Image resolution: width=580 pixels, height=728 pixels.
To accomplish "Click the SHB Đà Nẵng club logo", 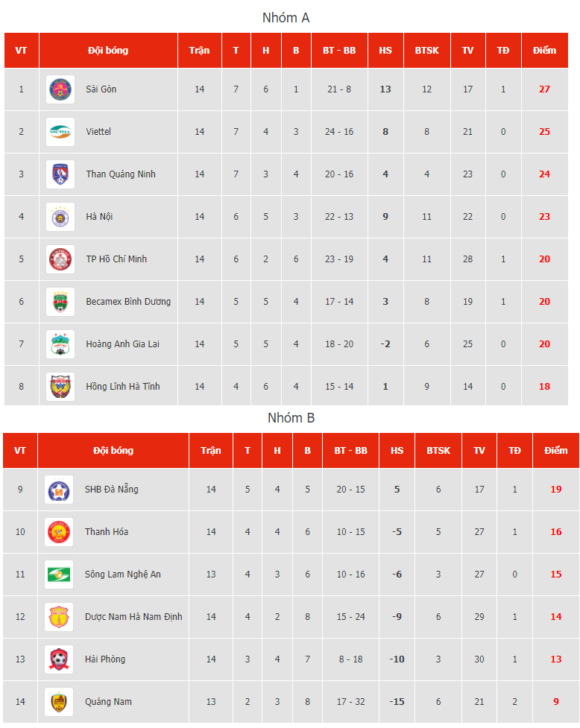I will coord(59,490).
